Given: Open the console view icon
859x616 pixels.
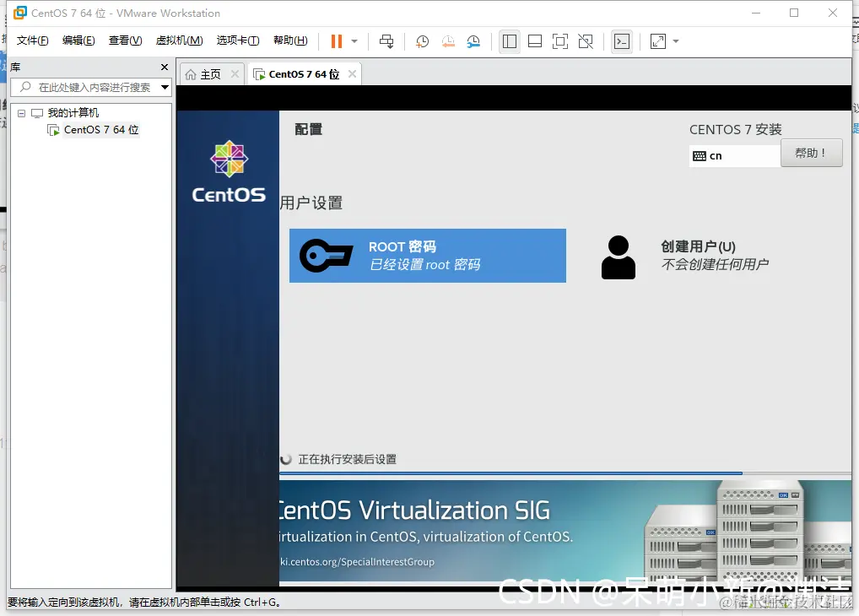Looking at the screenshot, I should coord(622,41).
